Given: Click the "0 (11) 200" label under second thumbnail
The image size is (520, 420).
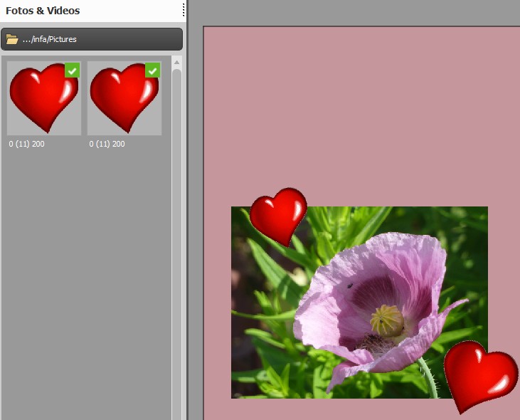Looking at the screenshot, I should tap(107, 144).
